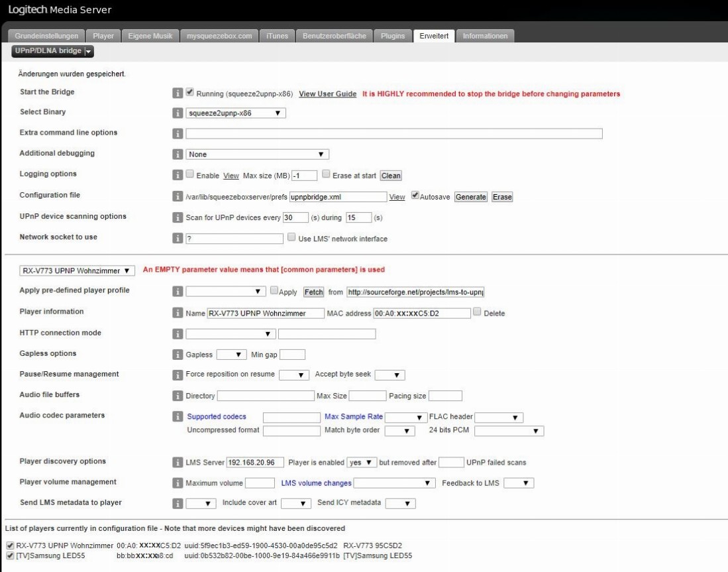728x572 pixels.
Task: Open Supported codecs link
Action: [217, 417]
